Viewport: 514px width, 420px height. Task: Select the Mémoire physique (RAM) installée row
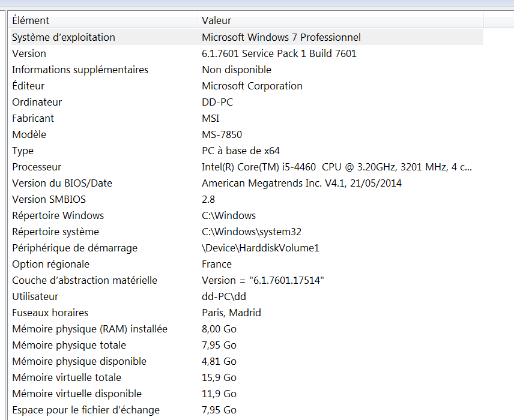click(x=89, y=329)
